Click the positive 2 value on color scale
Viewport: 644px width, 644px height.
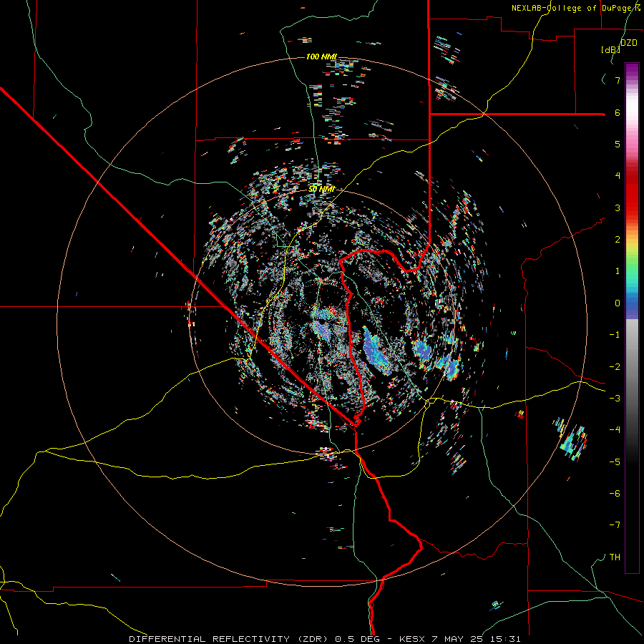(x=618, y=240)
